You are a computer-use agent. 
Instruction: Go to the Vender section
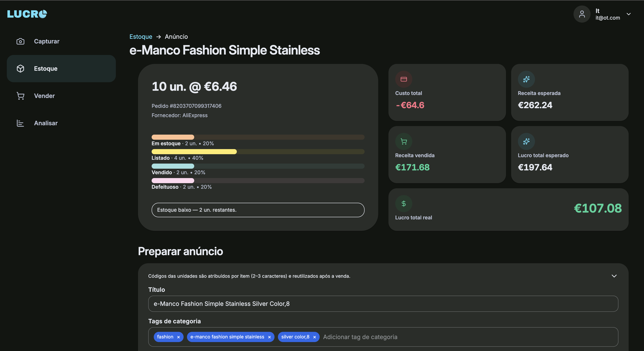(x=44, y=96)
